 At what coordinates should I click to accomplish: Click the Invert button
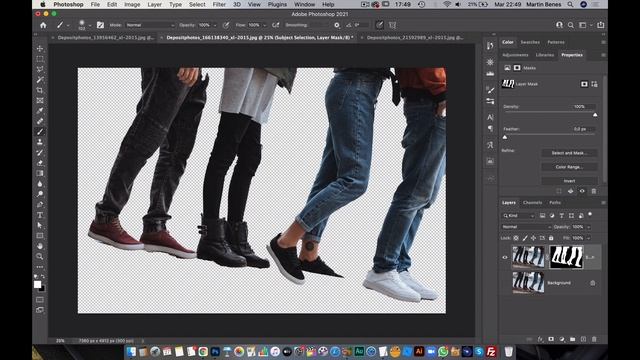[x=569, y=181]
